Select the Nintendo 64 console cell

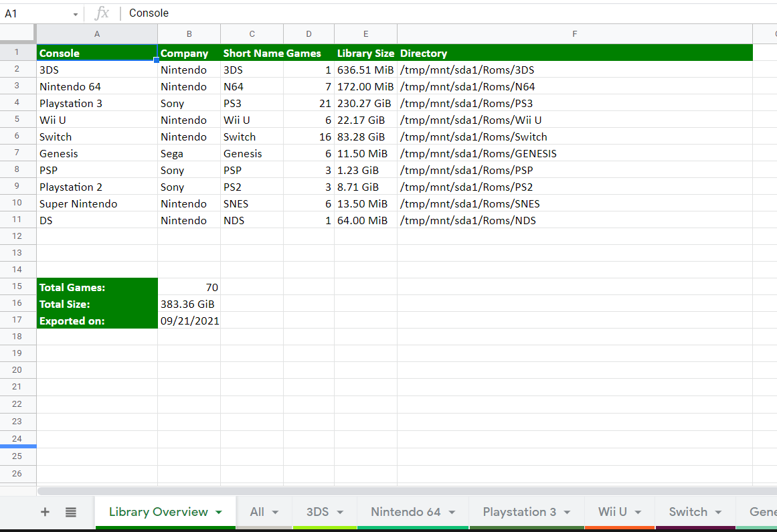point(97,87)
